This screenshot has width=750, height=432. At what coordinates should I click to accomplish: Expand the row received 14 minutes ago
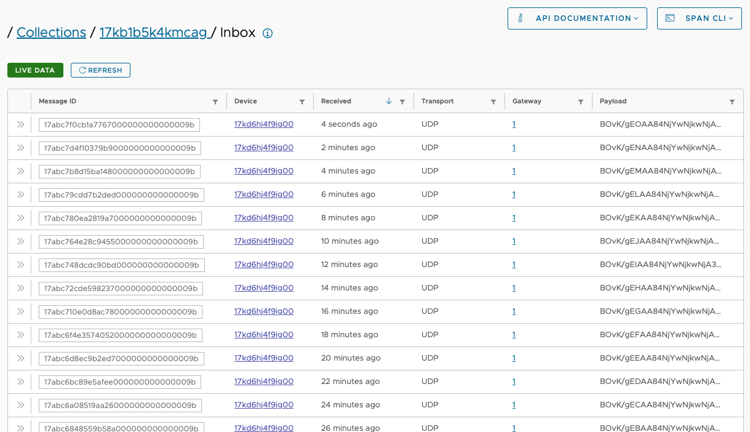[x=21, y=288]
